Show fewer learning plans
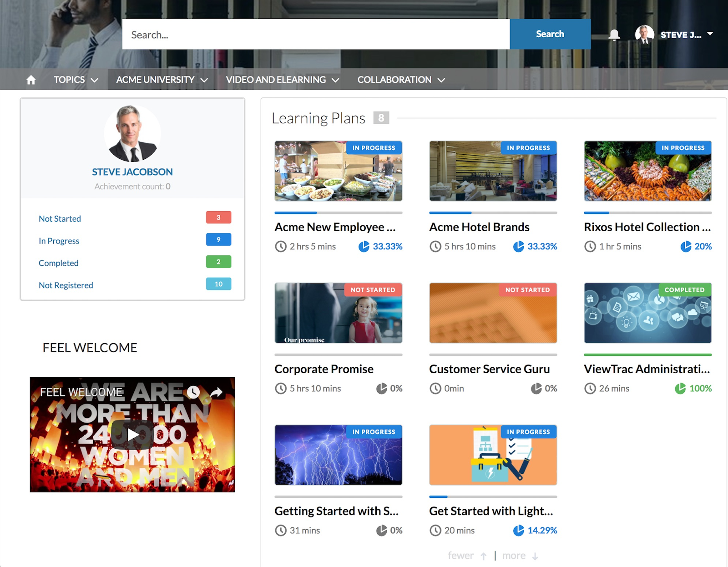 click(x=467, y=556)
